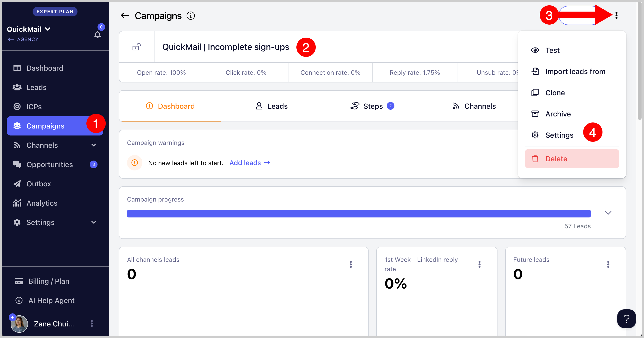Go back using the Campaigns arrow
Image resolution: width=644 pixels, height=338 pixels.
(125, 16)
